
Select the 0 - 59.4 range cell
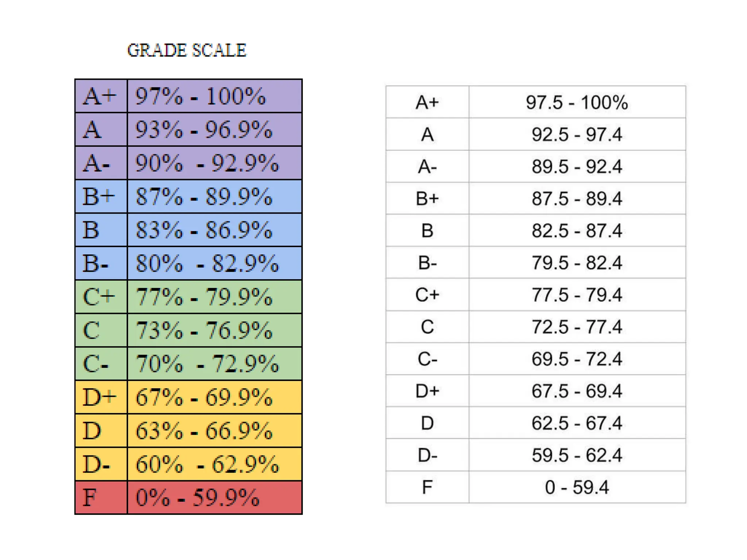577,487
